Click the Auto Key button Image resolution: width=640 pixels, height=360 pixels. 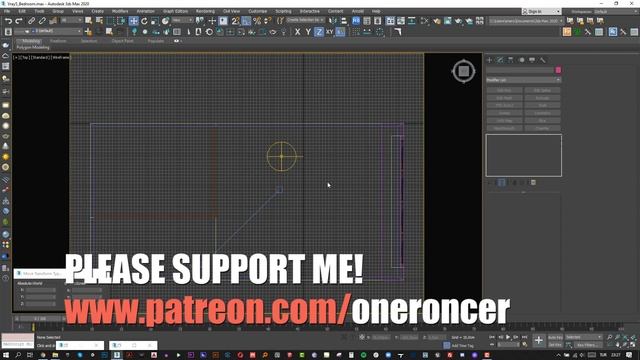pyautogui.click(x=555, y=338)
